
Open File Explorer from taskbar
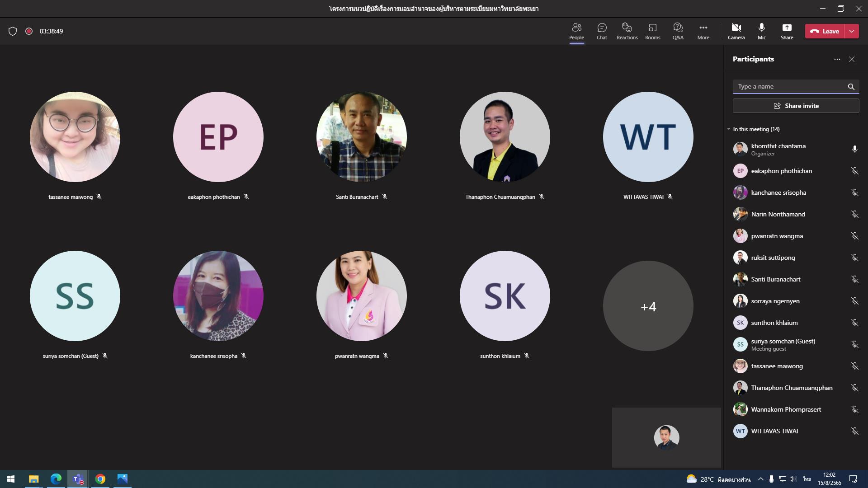click(33, 479)
